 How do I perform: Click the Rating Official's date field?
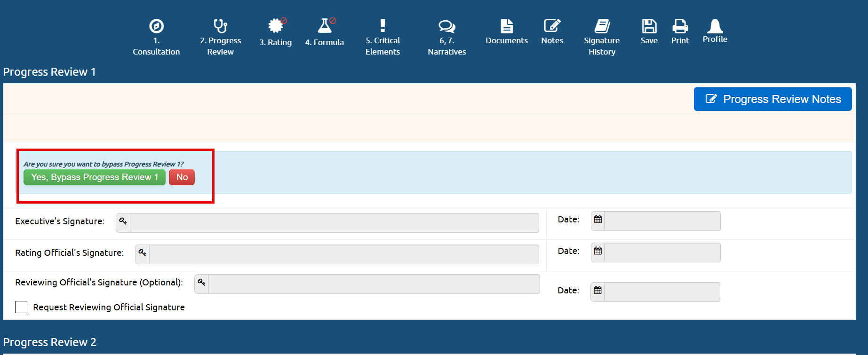[x=662, y=252]
